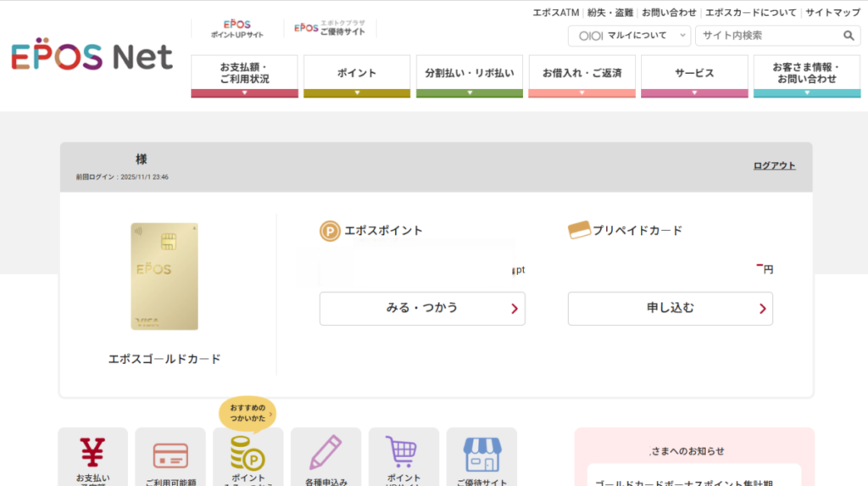Click the みる・つかう button
Viewport: 868px width, 486px height.
(422, 308)
